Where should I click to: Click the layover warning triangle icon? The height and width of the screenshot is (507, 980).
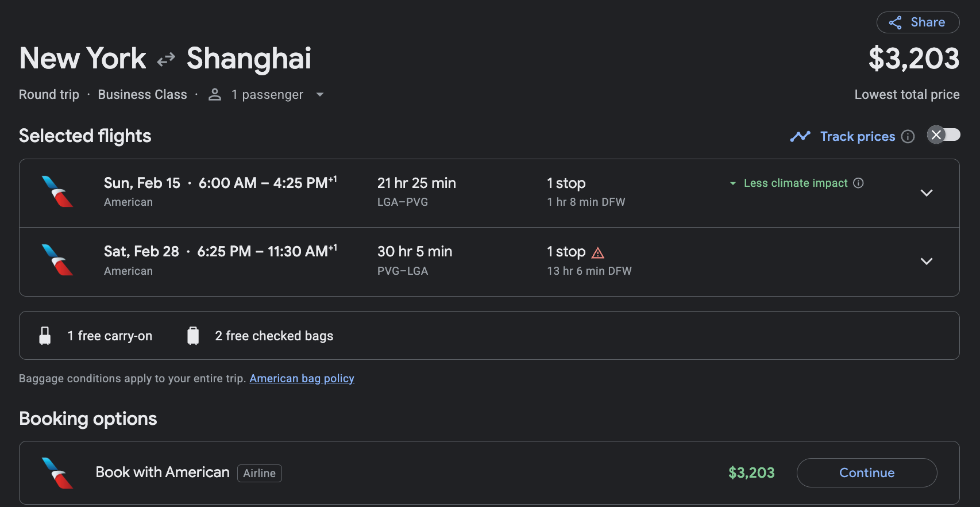(598, 252)
